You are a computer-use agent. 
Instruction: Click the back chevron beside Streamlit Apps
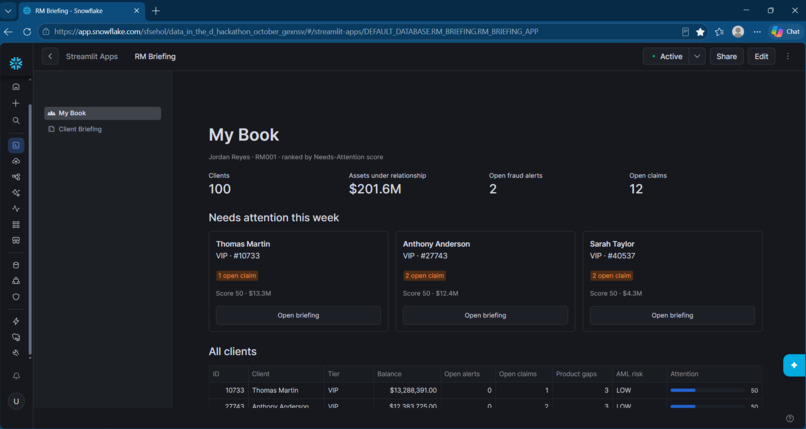[50, 57]
